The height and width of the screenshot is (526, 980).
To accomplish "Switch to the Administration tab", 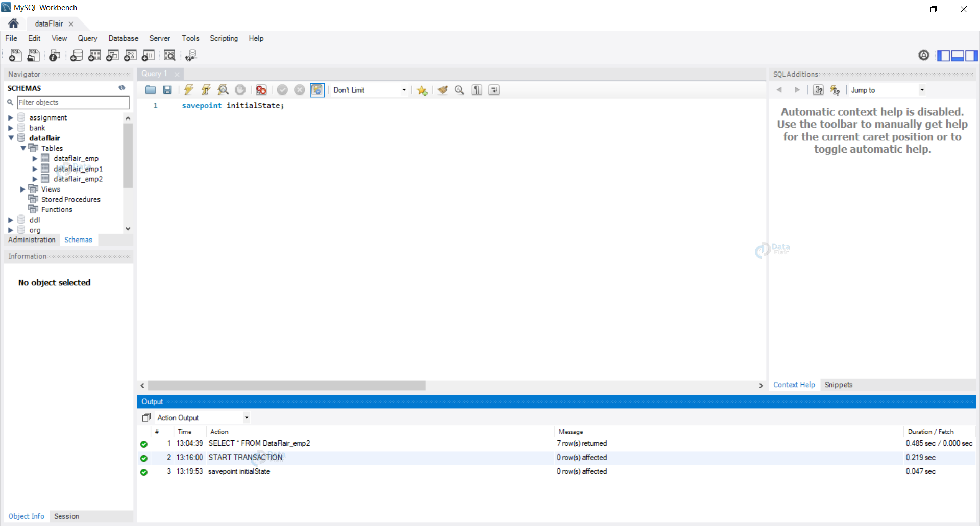I will [x=32, y=240].
